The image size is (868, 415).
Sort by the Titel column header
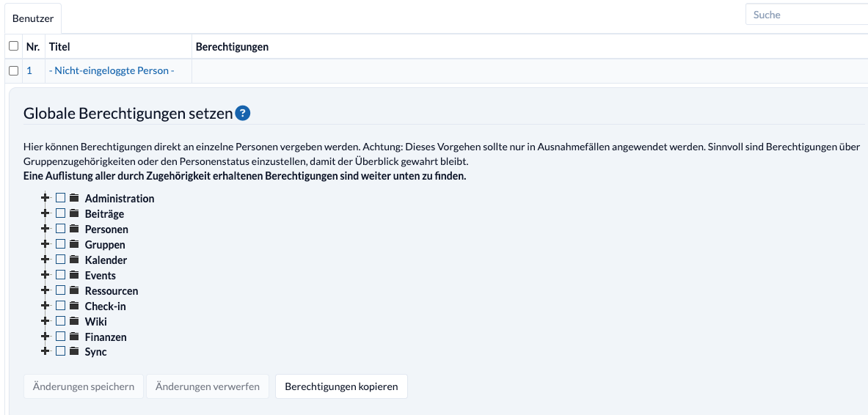(59, 47)
